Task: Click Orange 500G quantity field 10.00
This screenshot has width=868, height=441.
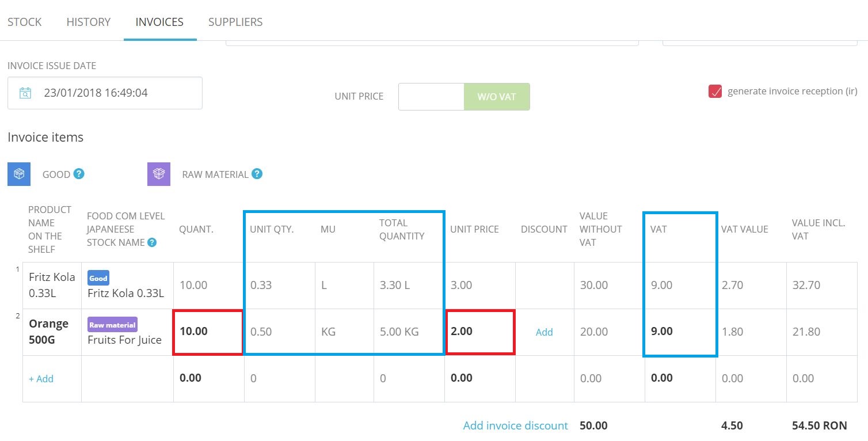Action: [208, 332]
